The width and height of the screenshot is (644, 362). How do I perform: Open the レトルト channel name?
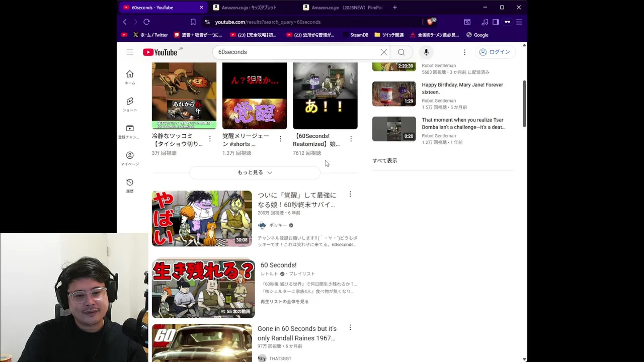[x=269, y=274]
